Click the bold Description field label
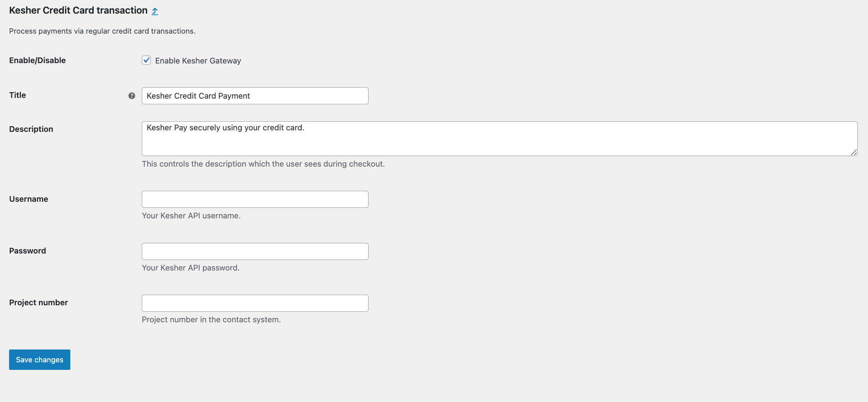This screenshot has width=868, height=402. pos(31,129)
